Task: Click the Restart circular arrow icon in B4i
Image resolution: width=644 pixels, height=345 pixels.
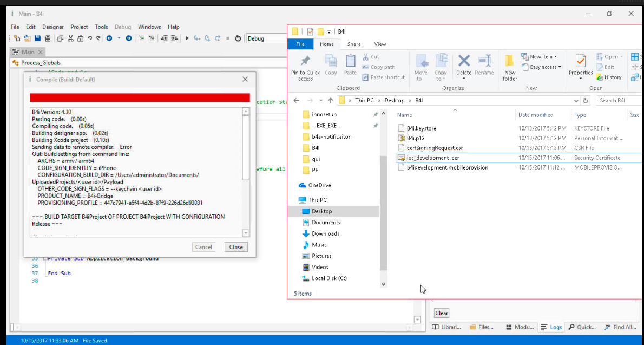Action: pos(238,38)
